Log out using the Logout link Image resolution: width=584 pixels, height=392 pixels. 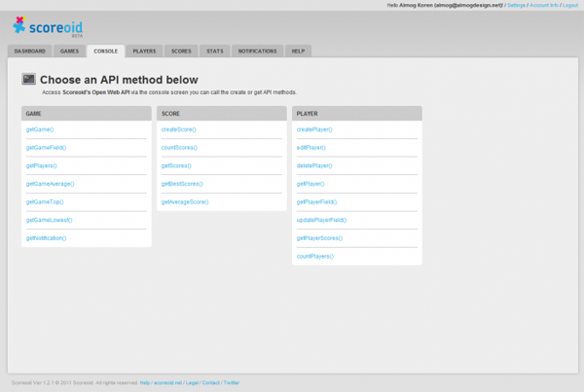[569, 5]
